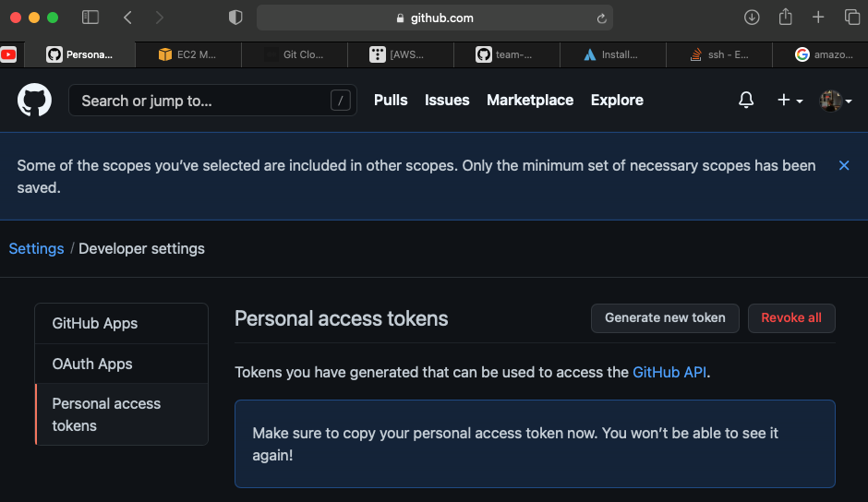Click the privacy shield icon

[235, 18]
